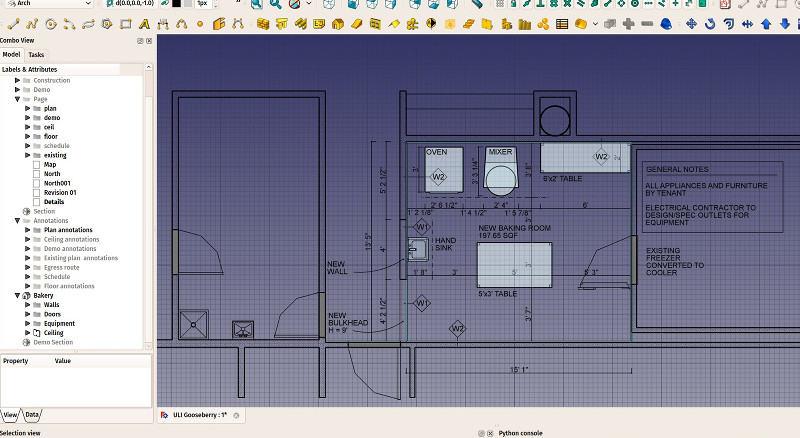800x438 pixels.
Task: Select the ULI Gooseberry document tab
Action: click(x=199, y=415)
